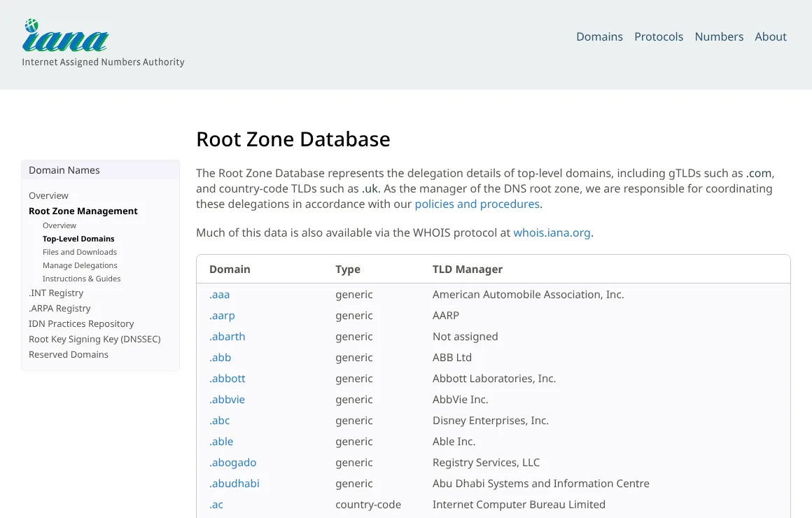
Task: Click the Type column header
Action: coord(347,270)
